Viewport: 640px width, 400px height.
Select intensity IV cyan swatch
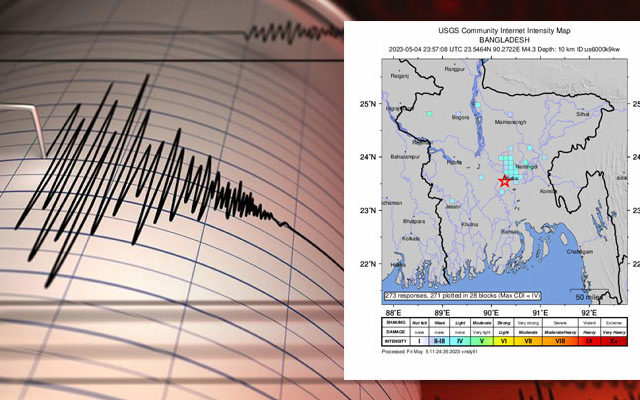point(460,341)
